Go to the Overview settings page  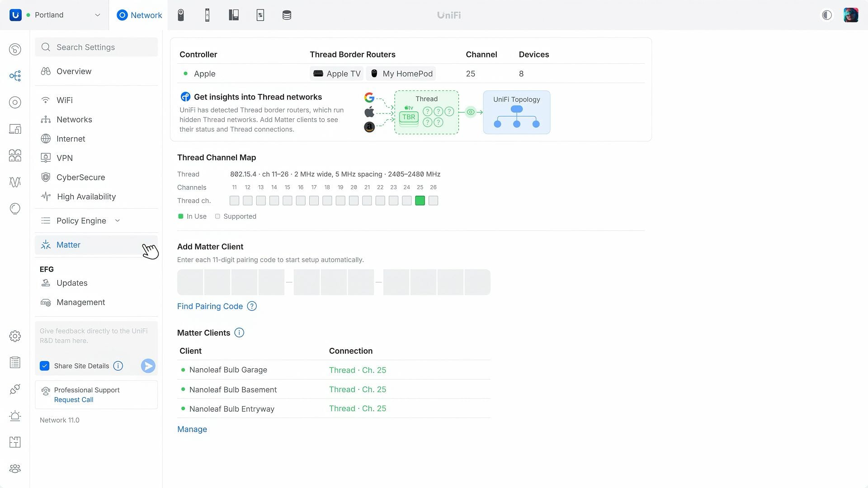96,71
